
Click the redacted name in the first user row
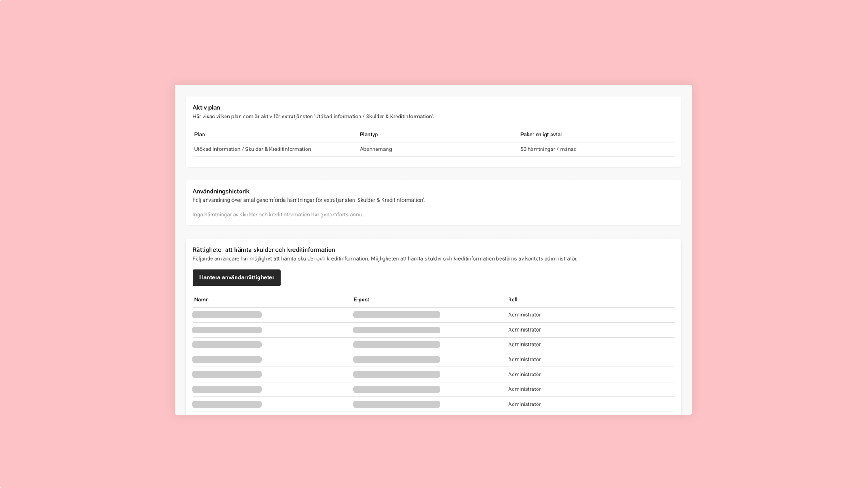tap(226, 315)
